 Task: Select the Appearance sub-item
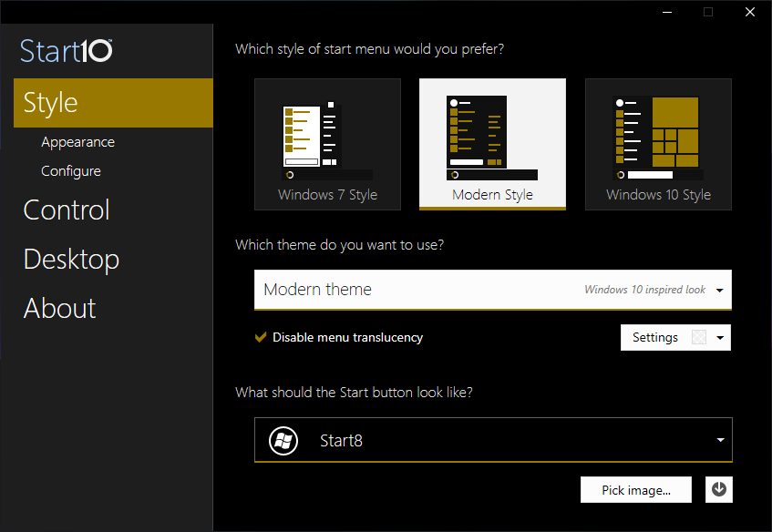pos(77,142)
